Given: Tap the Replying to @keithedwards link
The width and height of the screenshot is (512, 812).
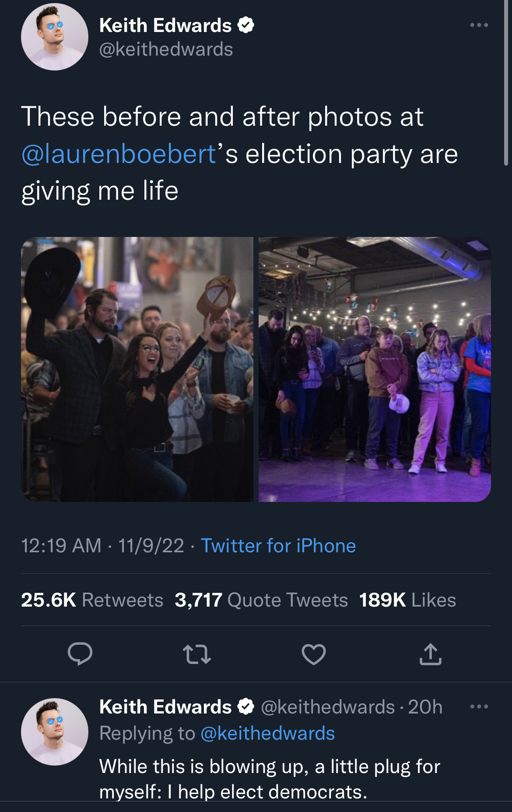Looking at the screenshot, I should (x=267, y=733).
